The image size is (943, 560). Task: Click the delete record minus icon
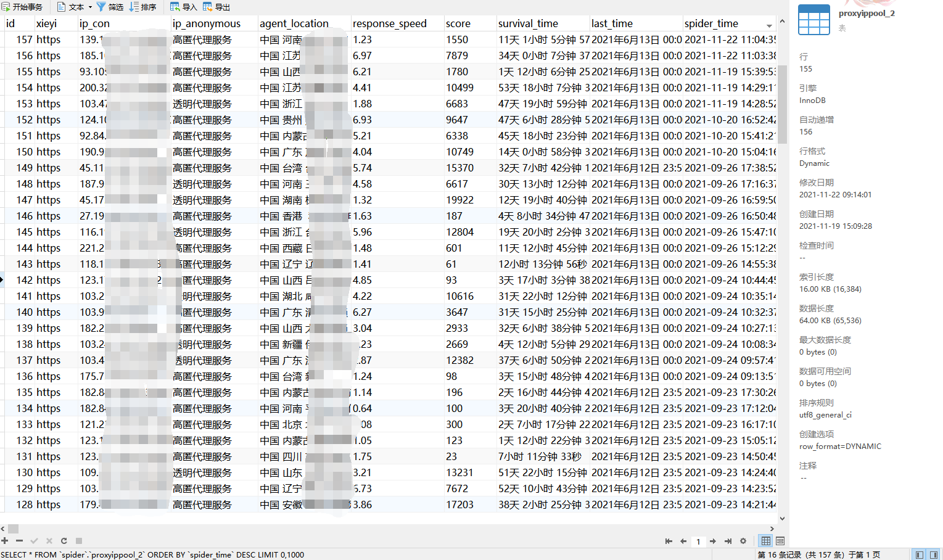[19, 541]
